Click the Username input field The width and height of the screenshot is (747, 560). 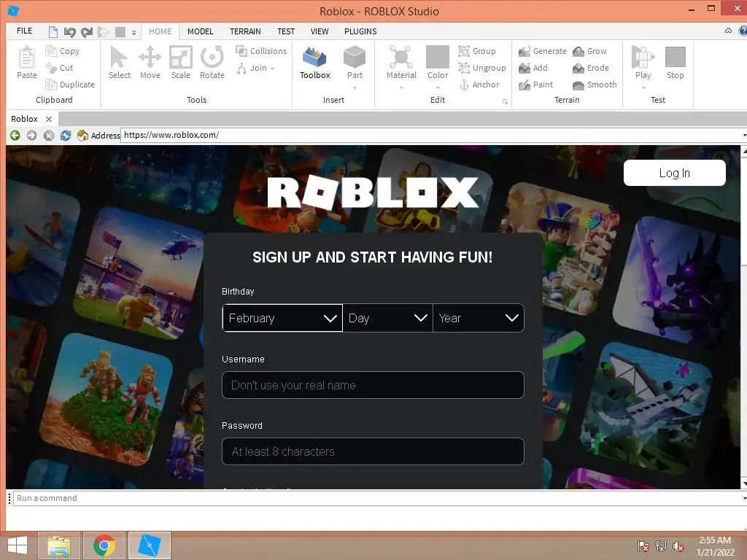(x=373, y=385)
